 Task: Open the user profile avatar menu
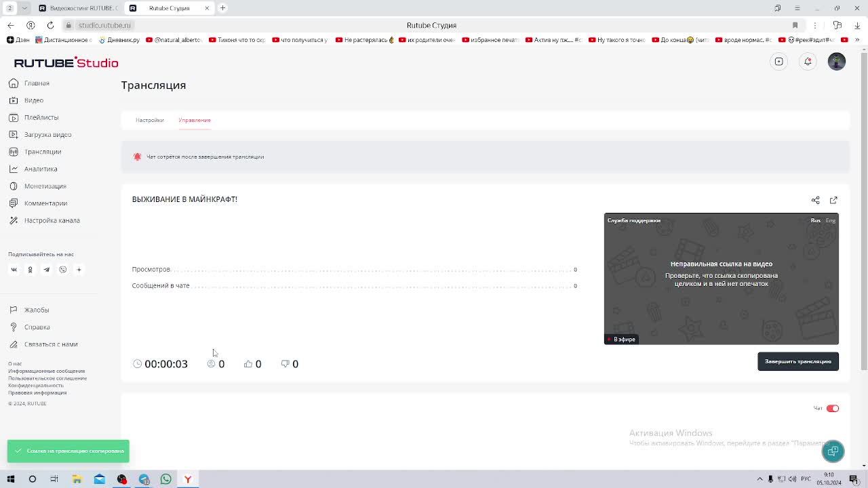tap(837, 62)
